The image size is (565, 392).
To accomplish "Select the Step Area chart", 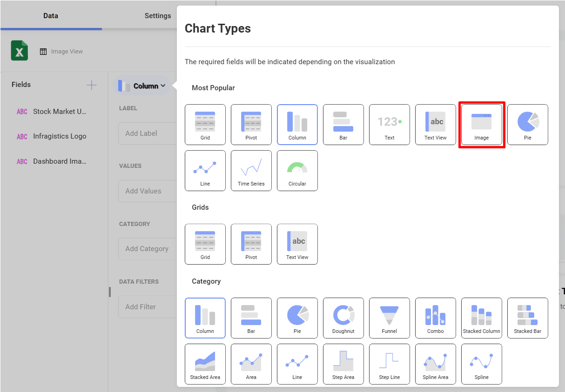I will [x=343, y=364].
